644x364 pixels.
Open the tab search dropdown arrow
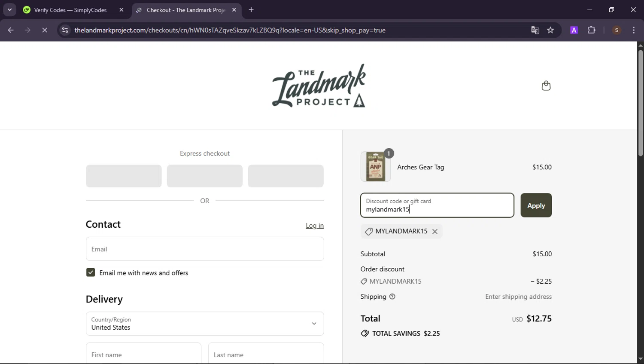coord(9,9)
